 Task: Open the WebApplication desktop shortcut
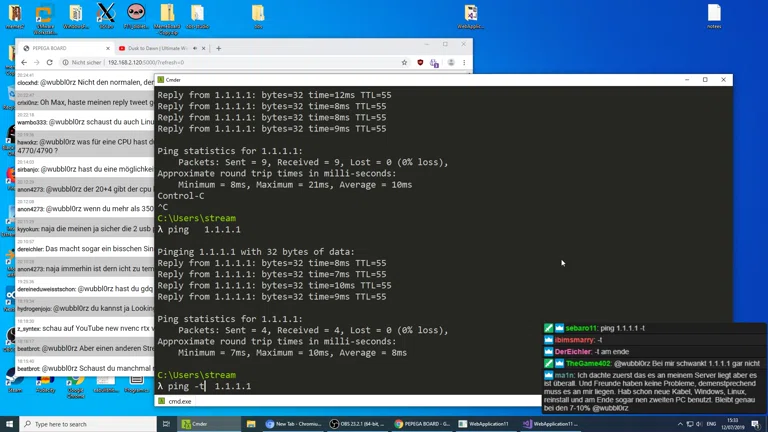pos(470,16)
